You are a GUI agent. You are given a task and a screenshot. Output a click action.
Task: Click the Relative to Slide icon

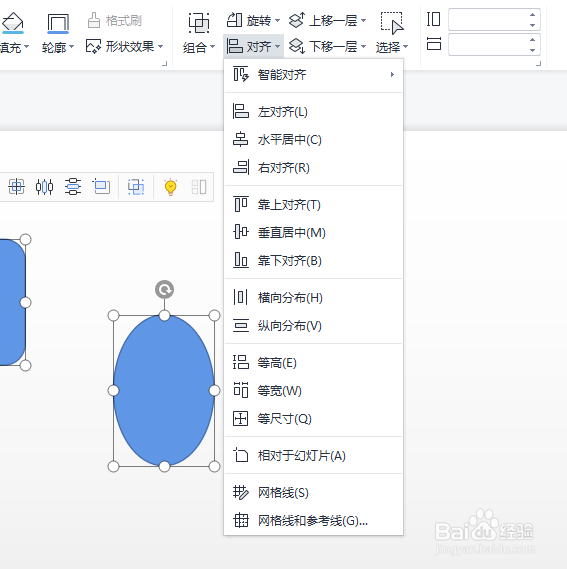[241, 455]
